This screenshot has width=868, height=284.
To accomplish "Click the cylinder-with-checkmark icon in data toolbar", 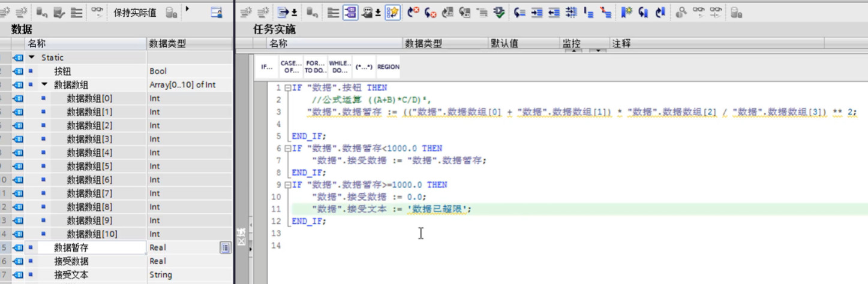I will (59, 12).
